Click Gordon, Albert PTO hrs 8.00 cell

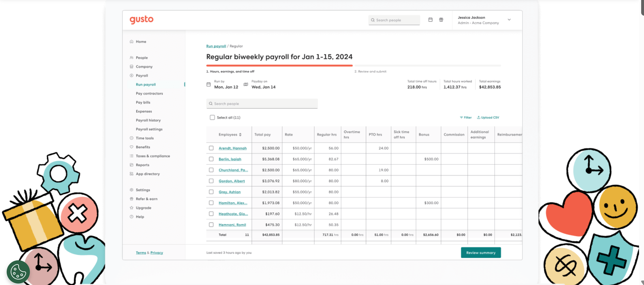[x=378, y=181]
